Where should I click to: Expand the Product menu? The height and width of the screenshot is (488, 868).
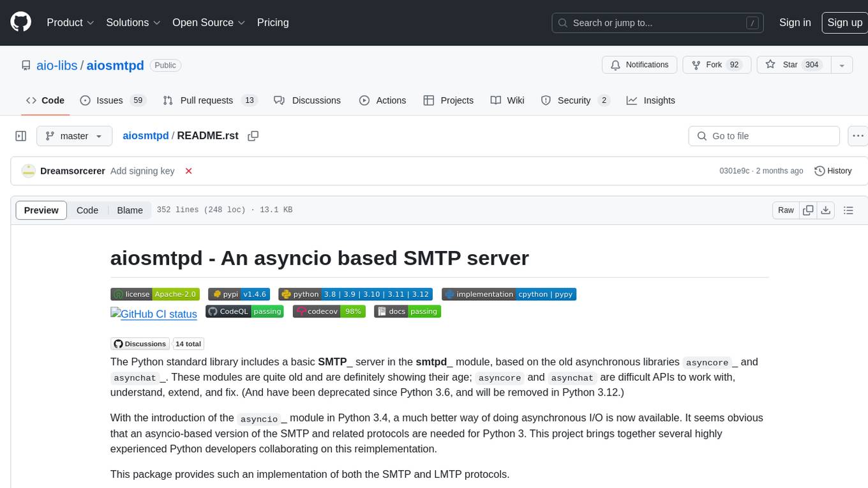70,22
